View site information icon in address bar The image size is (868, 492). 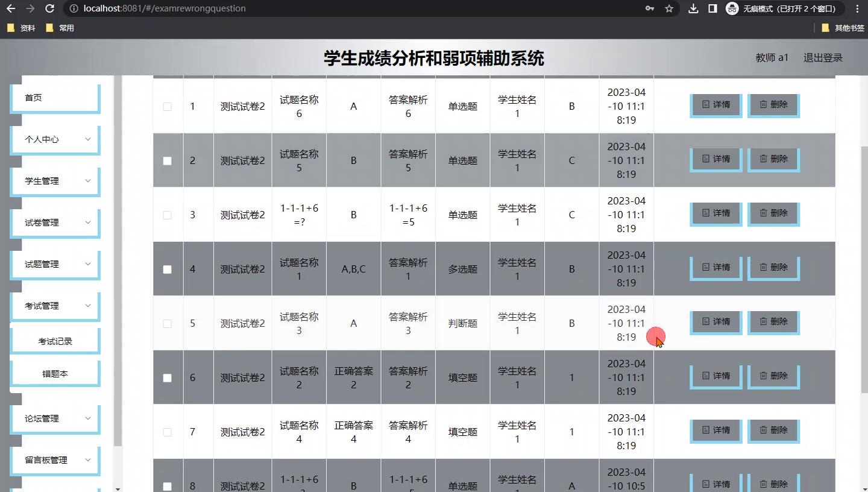click(73, 8)
